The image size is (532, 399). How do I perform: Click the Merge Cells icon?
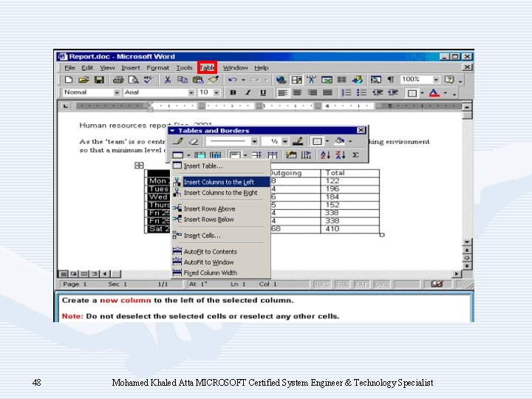(x=199, y=155)
